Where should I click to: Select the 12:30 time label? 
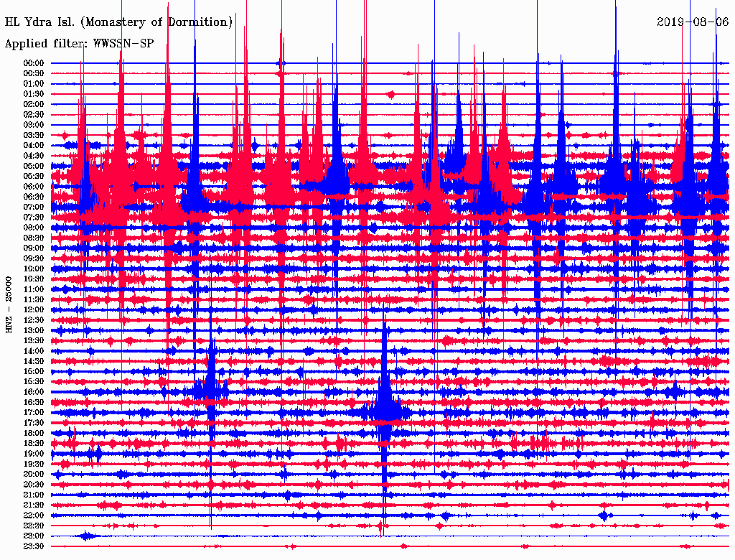(x=34, y=320)
